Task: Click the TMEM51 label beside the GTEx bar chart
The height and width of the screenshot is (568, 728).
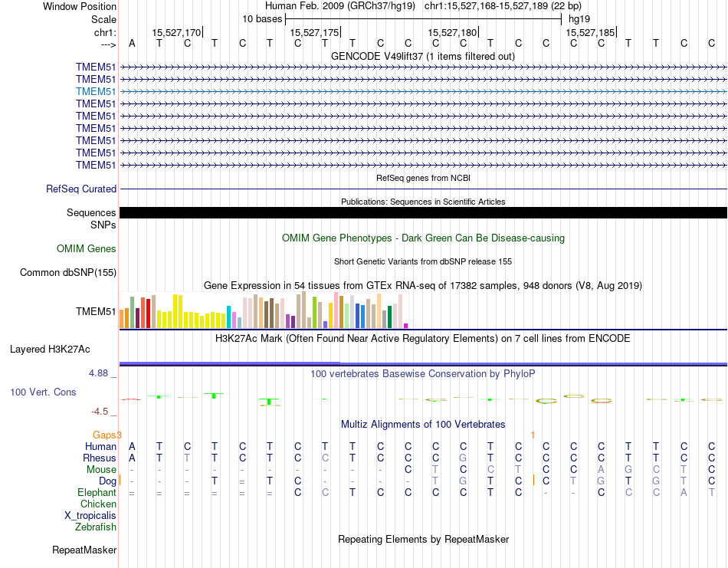Action: pos(96,312)
